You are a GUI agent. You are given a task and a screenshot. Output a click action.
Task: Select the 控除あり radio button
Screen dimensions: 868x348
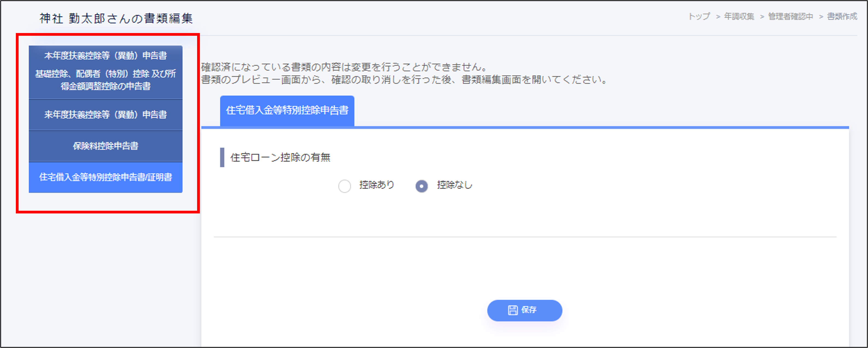point(344,186)
